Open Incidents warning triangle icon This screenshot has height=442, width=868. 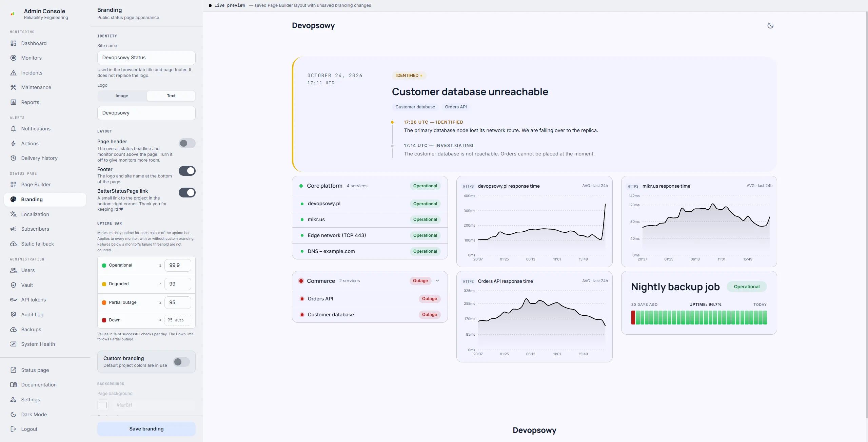[x=13, y=73]
